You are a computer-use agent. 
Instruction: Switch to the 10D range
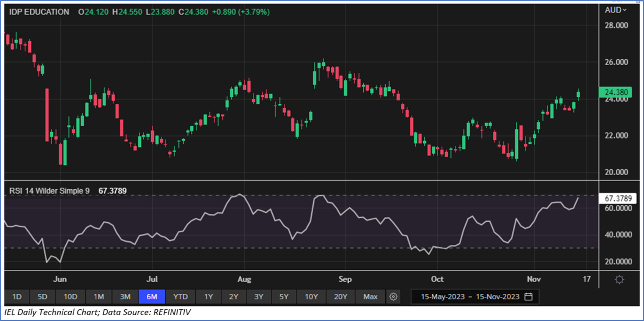click(70, 297)
